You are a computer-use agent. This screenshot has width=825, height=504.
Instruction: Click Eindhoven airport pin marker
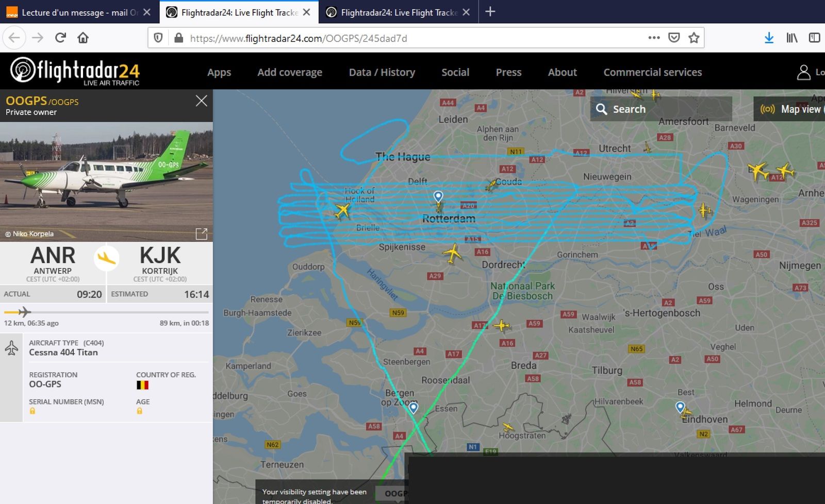(680, 408)
